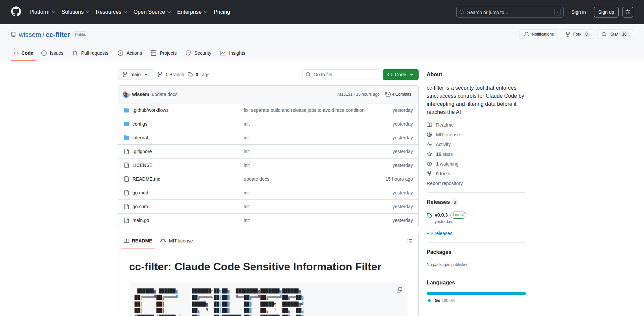Click the star icon beside 16 stars

point(429,154)
